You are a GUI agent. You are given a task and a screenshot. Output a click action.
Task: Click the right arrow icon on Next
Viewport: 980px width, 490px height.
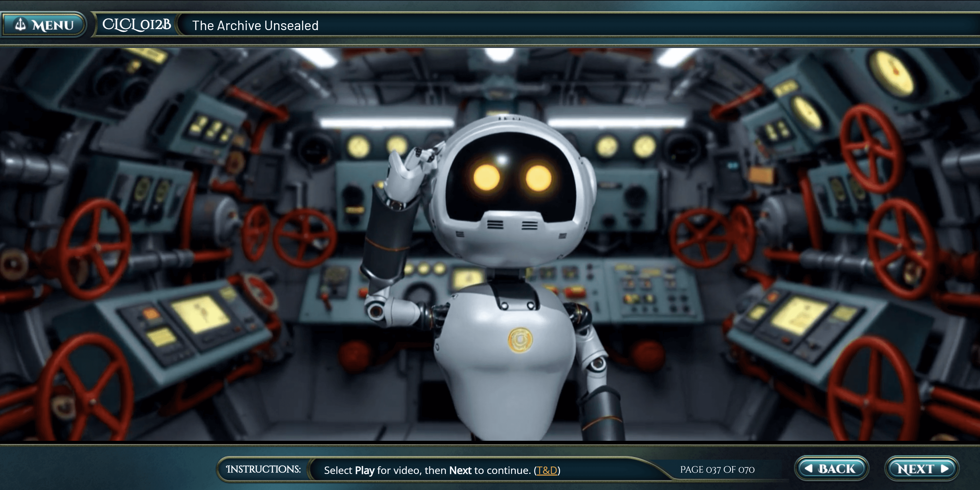click(945, 468)
